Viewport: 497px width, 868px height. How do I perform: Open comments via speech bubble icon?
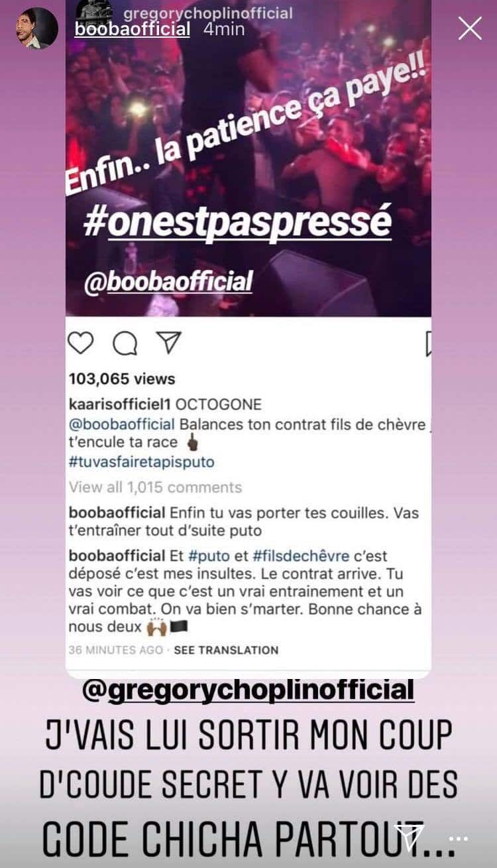125,343
